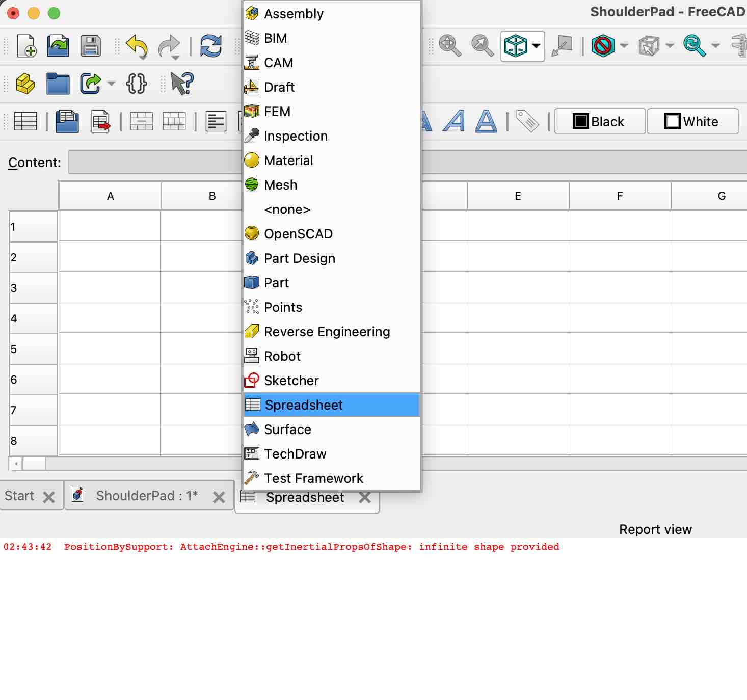Create a new spreadsheet with the table icon
The width and height of the screenshot is (747, 700).
(x=25, y=121)
